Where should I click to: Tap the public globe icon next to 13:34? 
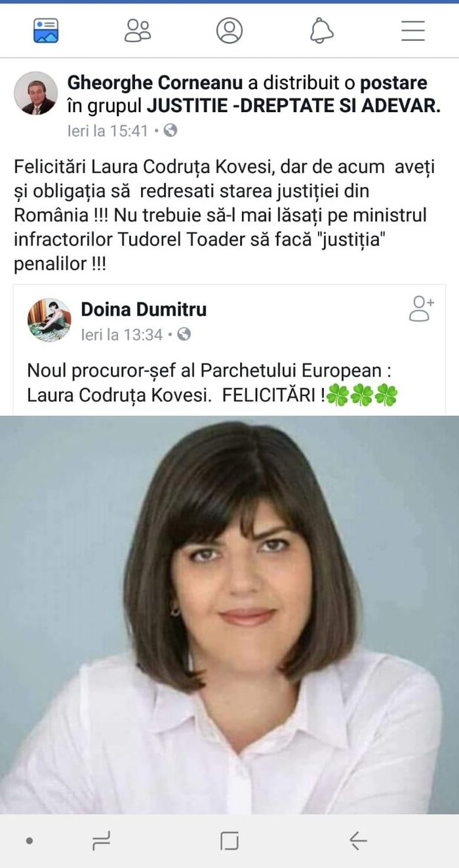pyautogui.click(x=184, y=335)
